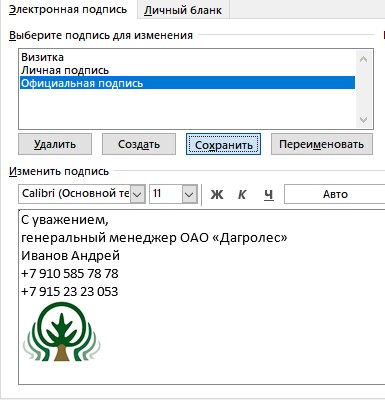Click the line Иванов Андрей
385x400 pixels.
tap(70, 256)
